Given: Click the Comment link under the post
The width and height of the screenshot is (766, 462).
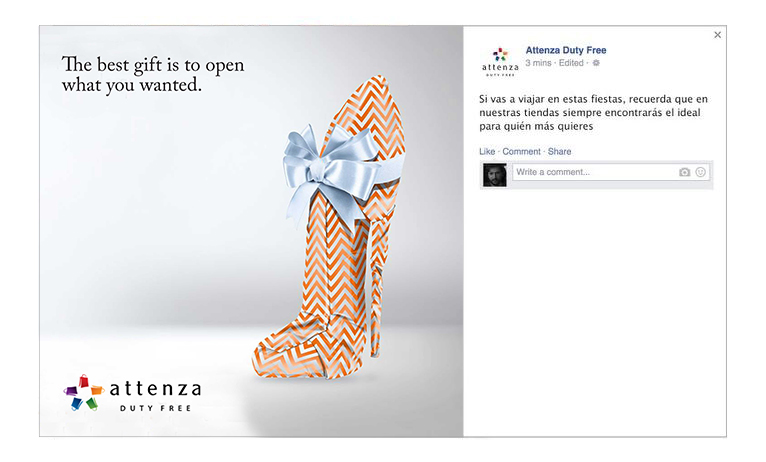Looking at the screenshot, I should 521,151.
